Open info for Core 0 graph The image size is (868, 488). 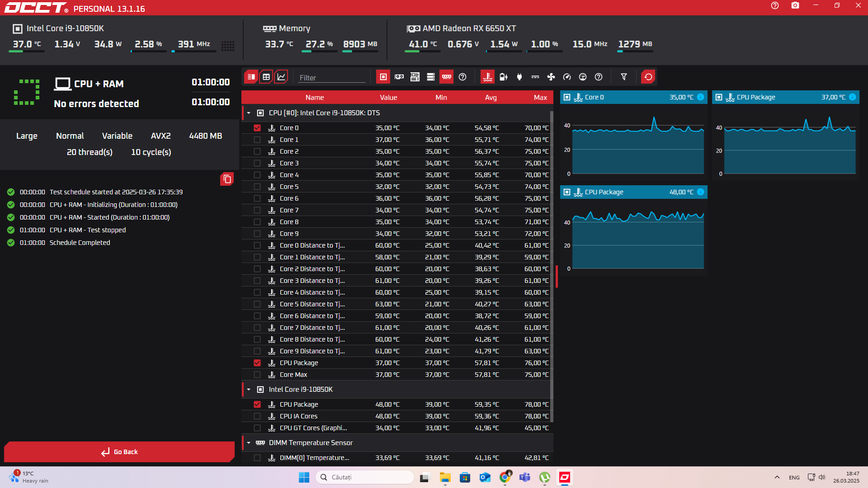click(x=700, y=97)
